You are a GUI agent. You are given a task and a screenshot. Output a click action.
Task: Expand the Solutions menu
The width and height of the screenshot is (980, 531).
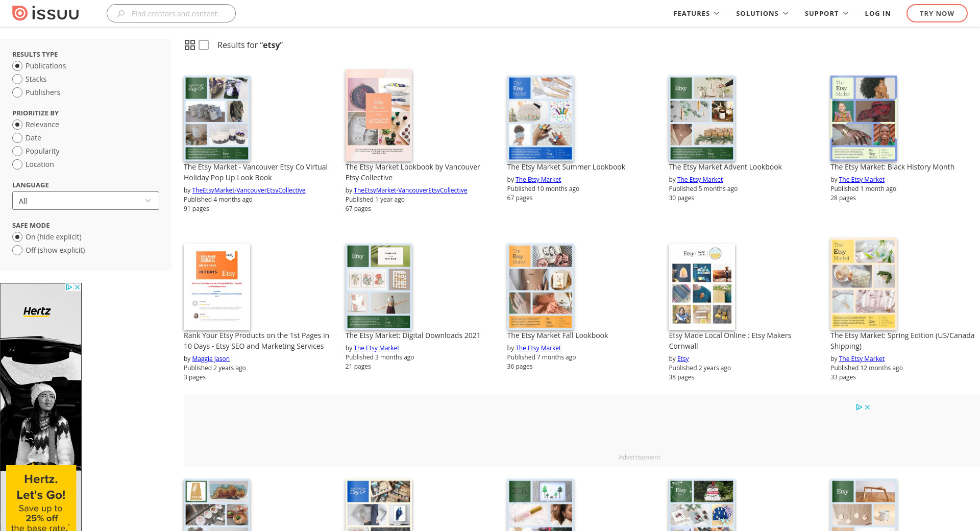(x=762, y=13)
